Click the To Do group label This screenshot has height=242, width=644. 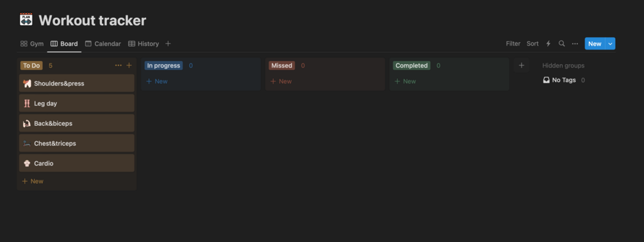[x=31, y=65]
